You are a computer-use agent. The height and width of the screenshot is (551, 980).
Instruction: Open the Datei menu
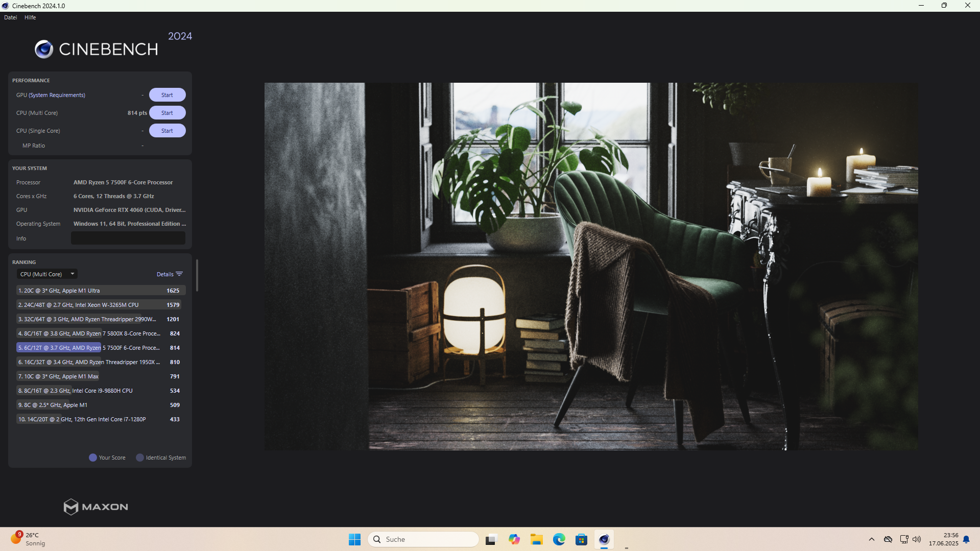click(10, 17)
